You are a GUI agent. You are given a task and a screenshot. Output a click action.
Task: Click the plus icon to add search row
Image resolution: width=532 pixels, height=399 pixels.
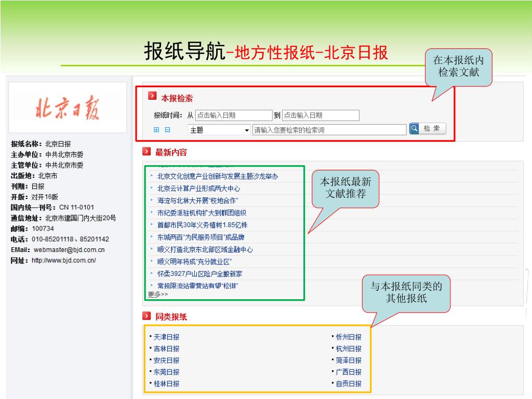click(156, 129)
